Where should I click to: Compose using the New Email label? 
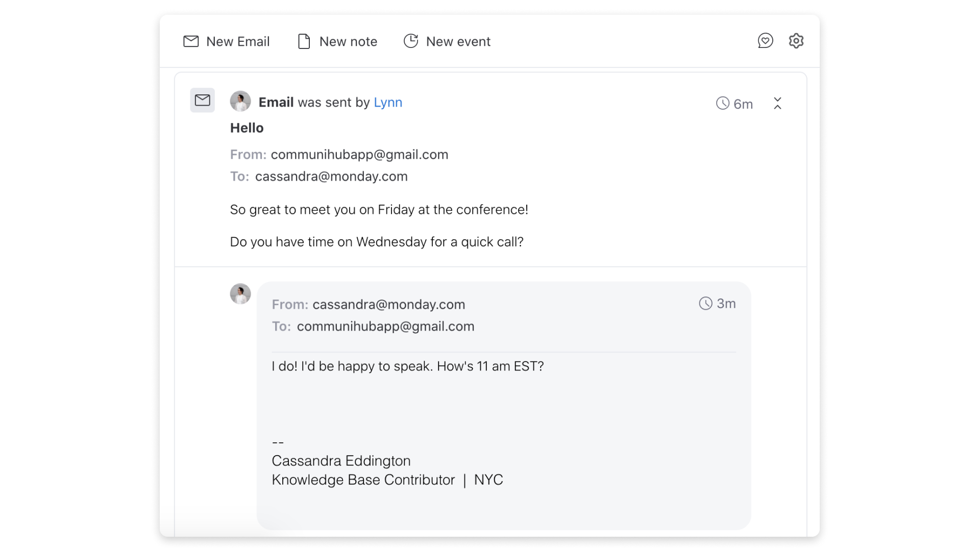pyautogui.click(x=238, y=41)
